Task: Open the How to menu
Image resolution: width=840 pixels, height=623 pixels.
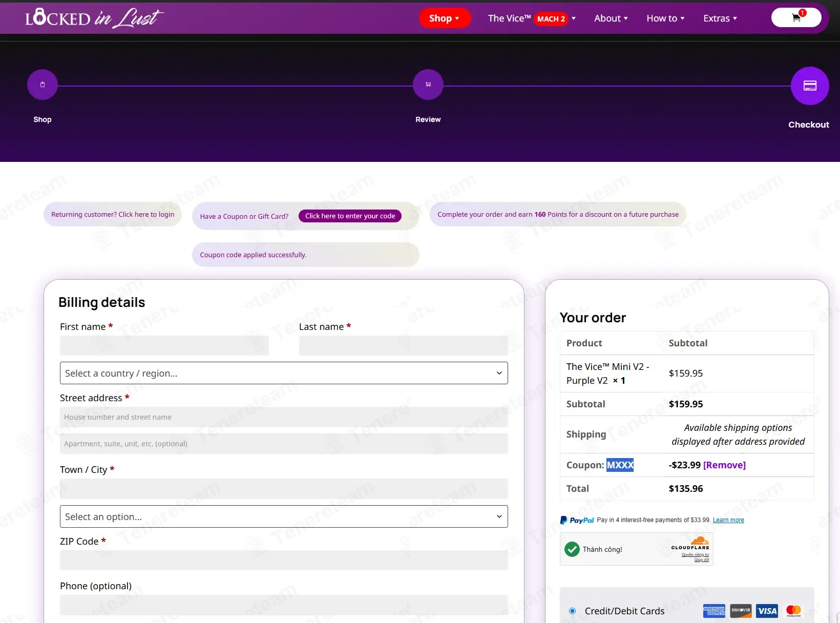Action: click(x=665, y=18)
